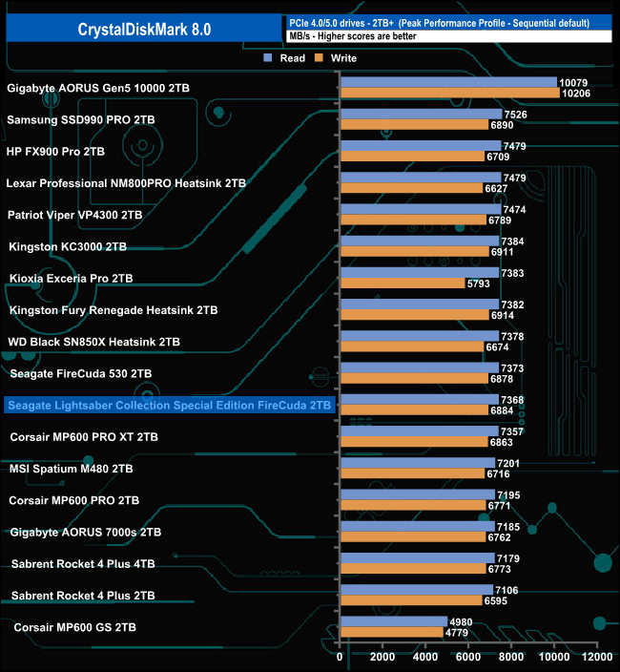This screenshot has width=620, height=672.
Task: Click the orange Write legend swatch
Action: tap(319, 58)
